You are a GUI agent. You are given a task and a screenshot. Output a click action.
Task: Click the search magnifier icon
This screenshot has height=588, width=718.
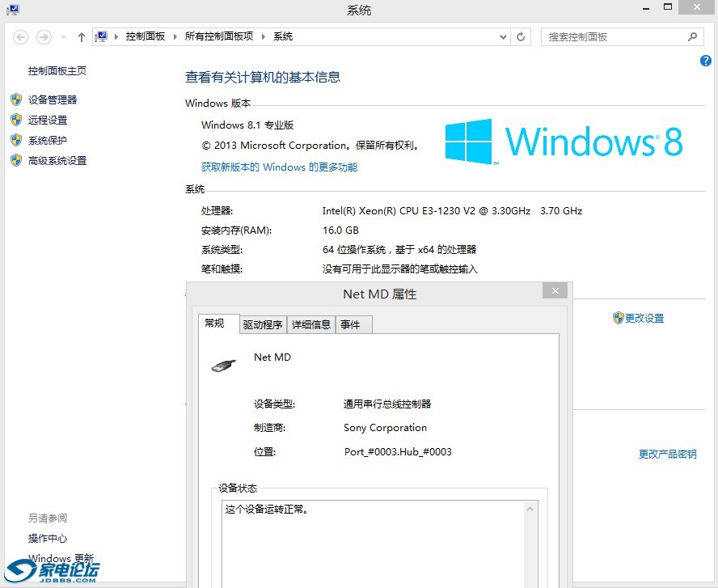[693, 36]
